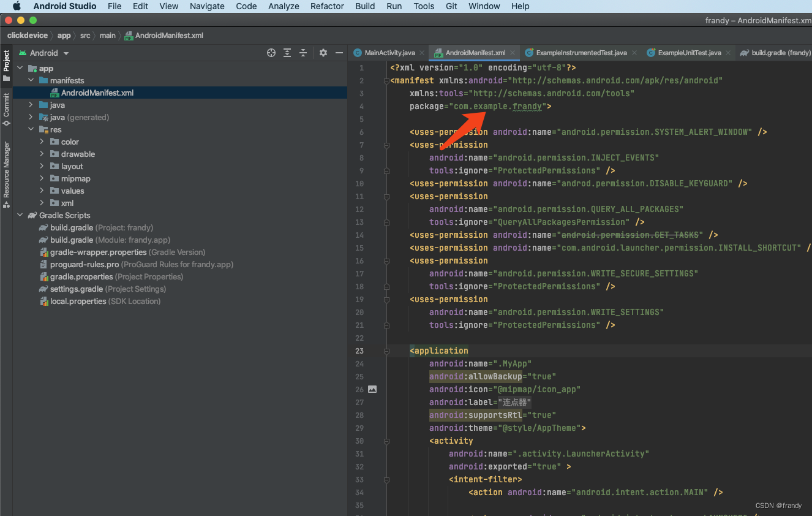The width and height of the screenshot is (812, 516).
Task: Expand the mipmap folder
Action: (42, 179)
